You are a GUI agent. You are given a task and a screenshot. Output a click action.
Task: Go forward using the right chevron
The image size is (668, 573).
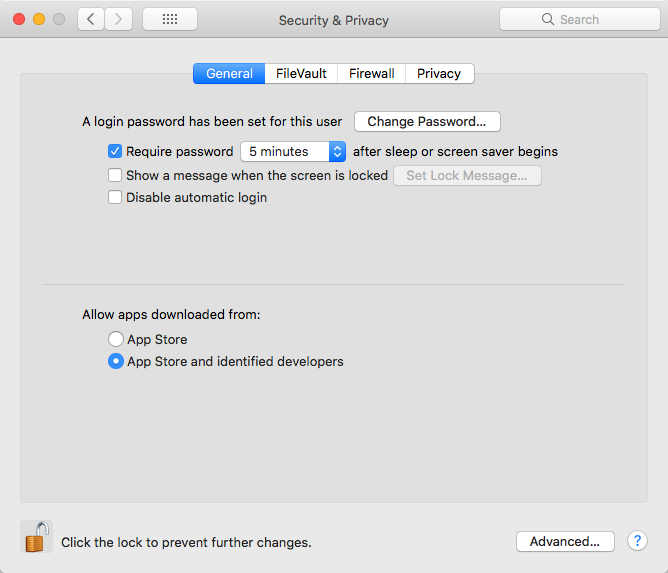pyautogui.click(x=118, y=19)
